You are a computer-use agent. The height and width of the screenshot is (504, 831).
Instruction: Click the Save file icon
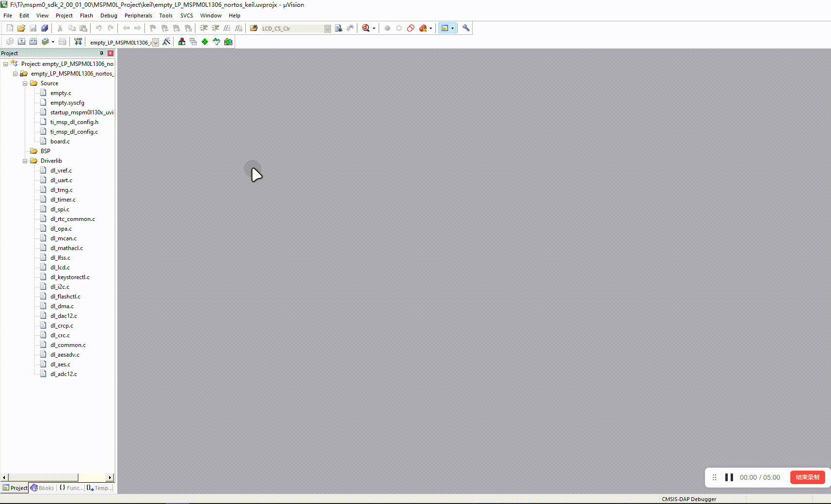point(33,28)
